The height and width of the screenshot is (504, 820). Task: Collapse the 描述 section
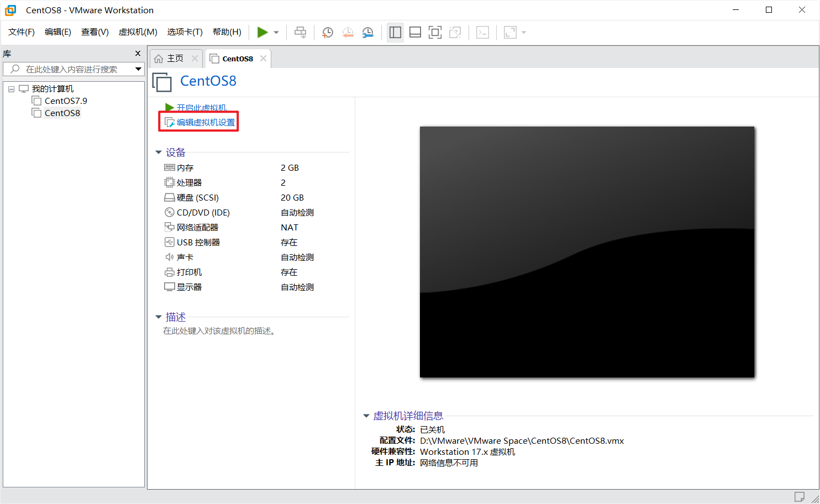pos(159,317)
